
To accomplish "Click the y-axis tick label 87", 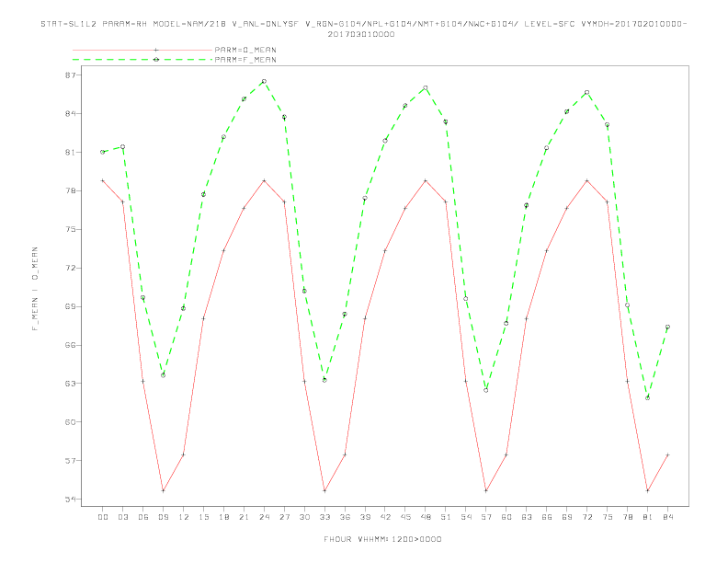I will [x=71, y=75].
